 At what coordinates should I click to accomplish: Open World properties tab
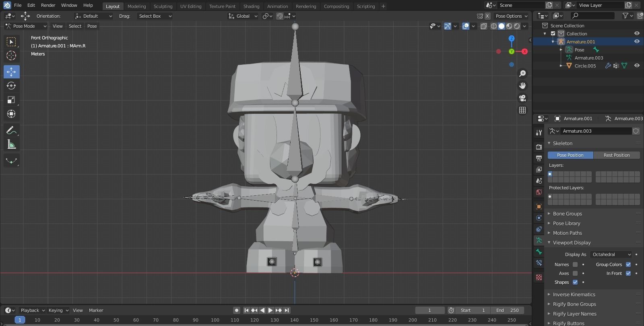tap(539, 192)
